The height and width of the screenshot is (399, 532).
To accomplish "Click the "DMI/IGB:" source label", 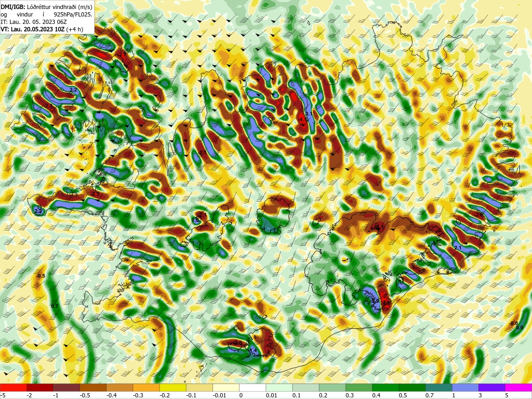I will coord(14,6).
